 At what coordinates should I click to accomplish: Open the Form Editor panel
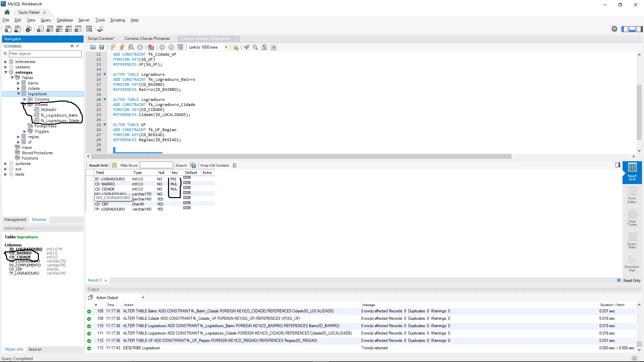click(632, 195)
